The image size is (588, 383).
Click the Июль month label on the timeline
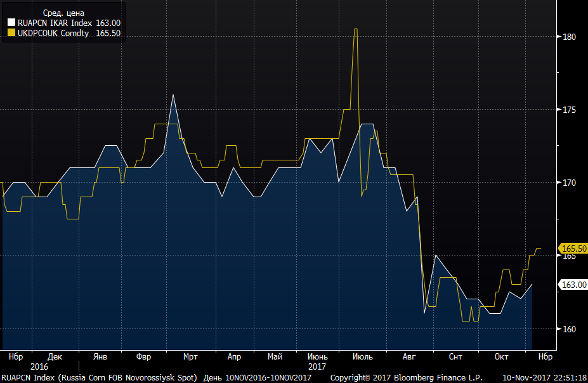click(x=363, y=357)
